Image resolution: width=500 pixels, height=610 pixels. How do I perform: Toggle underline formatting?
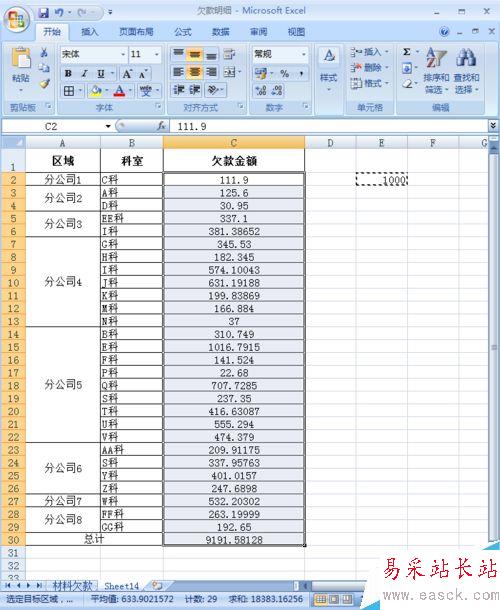click(x=101, y=73)
